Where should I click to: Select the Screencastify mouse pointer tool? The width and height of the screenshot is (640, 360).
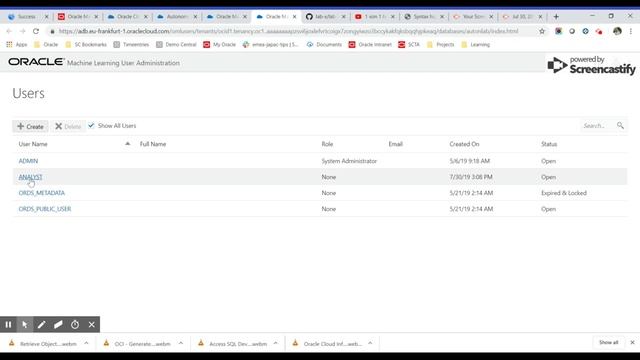click(25, 324)
